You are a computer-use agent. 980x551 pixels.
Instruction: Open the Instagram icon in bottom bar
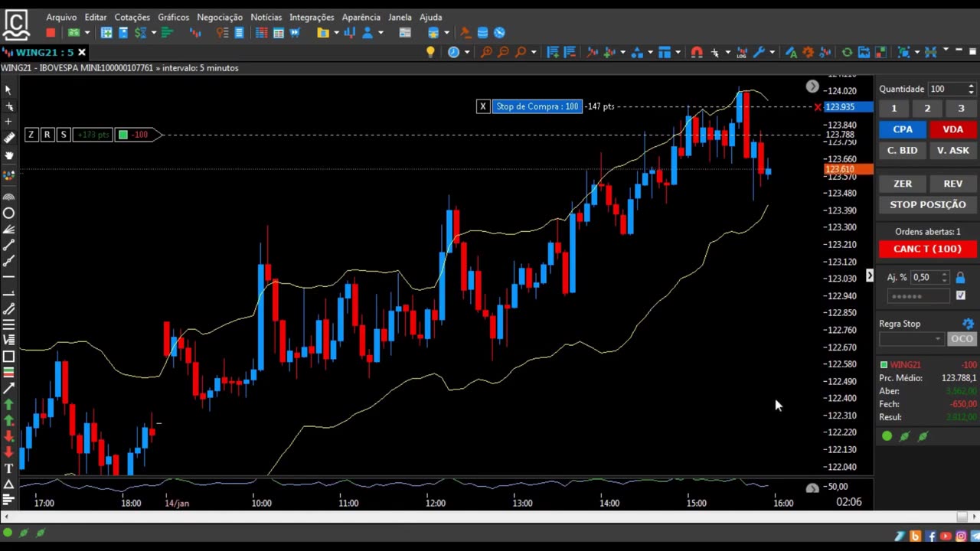pos(961,536)
